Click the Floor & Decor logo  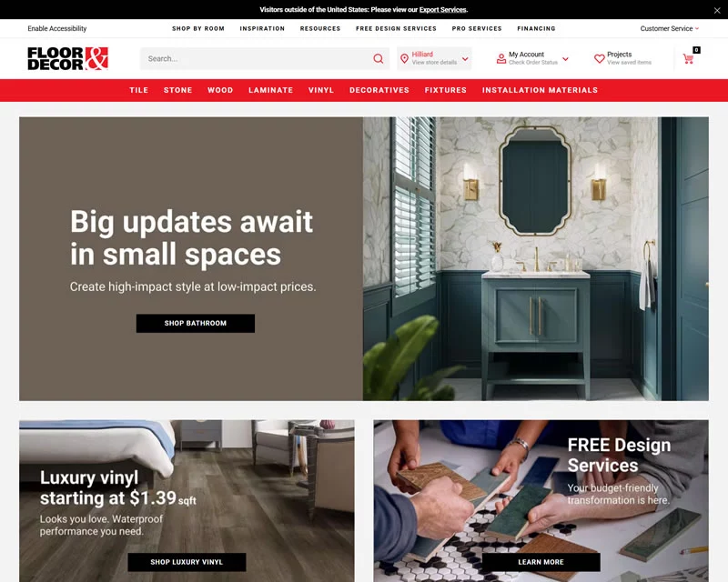tap(67, 59)
